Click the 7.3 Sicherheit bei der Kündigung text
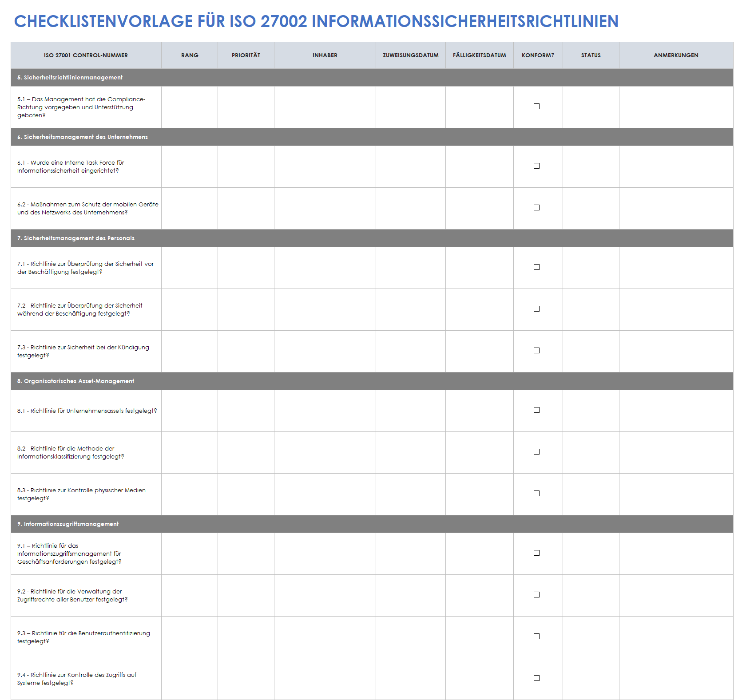 [x=83, y=351]
